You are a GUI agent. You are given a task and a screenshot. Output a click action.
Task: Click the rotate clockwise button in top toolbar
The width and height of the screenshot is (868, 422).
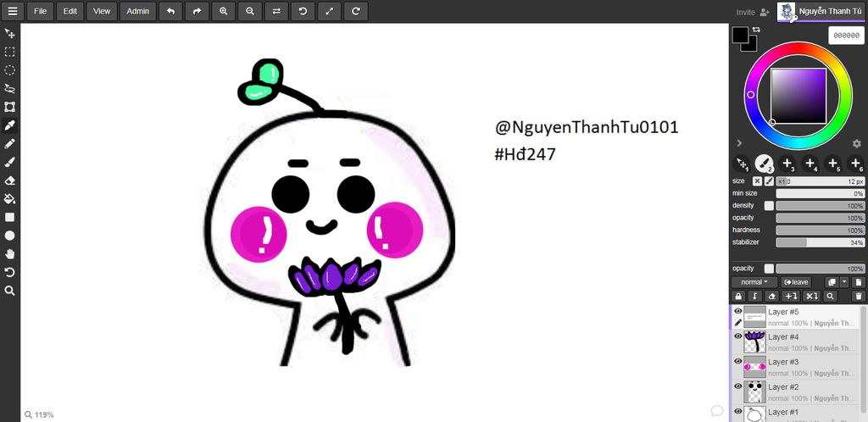(356, 11)
